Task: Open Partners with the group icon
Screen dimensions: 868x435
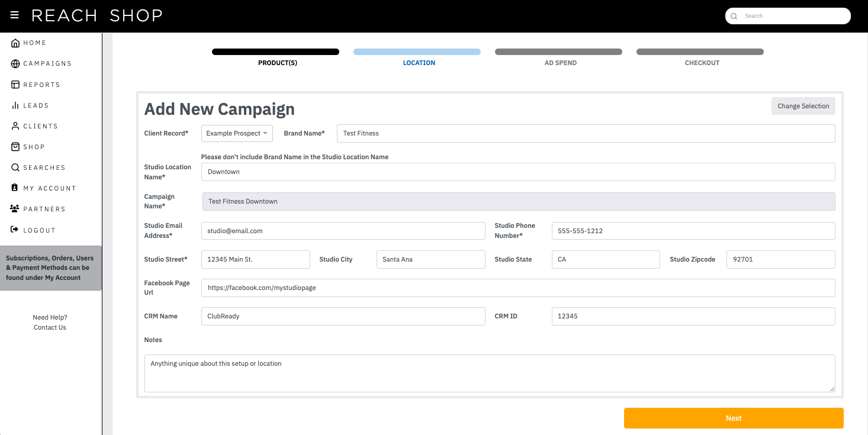Action: [15, 209]
